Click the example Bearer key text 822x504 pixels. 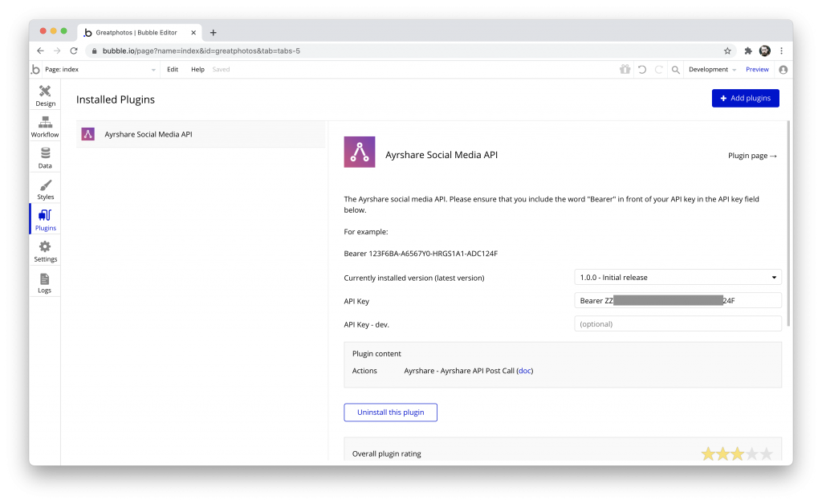(421, 254)
